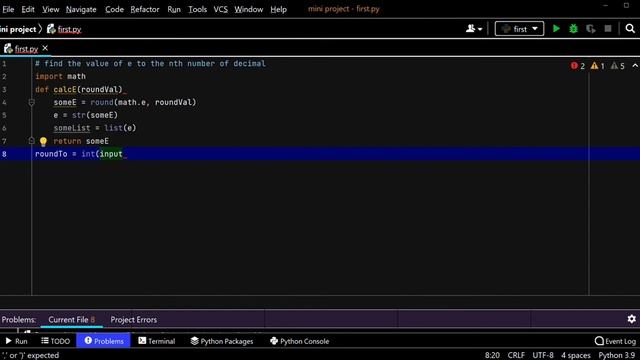
Task: Collapse the function fold marker on line 4
Action: tap(31, 102)
